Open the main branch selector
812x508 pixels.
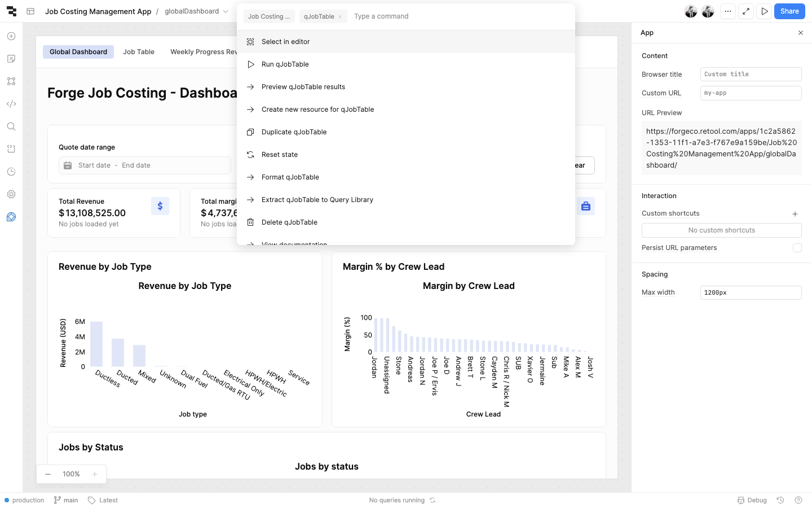click(66, 500)
